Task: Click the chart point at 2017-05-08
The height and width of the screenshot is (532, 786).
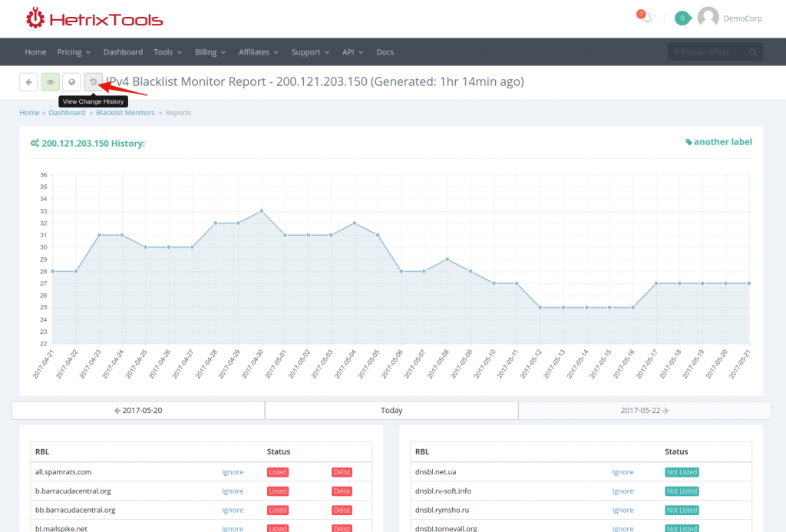Action: click(447, 259)
